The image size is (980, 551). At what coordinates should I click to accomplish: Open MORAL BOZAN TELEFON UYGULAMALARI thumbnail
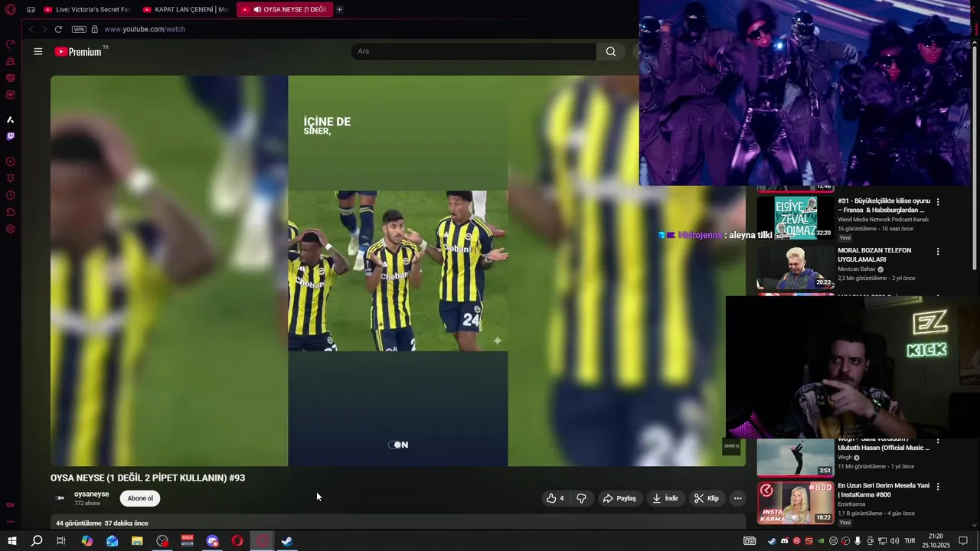[x=795, y=268]
